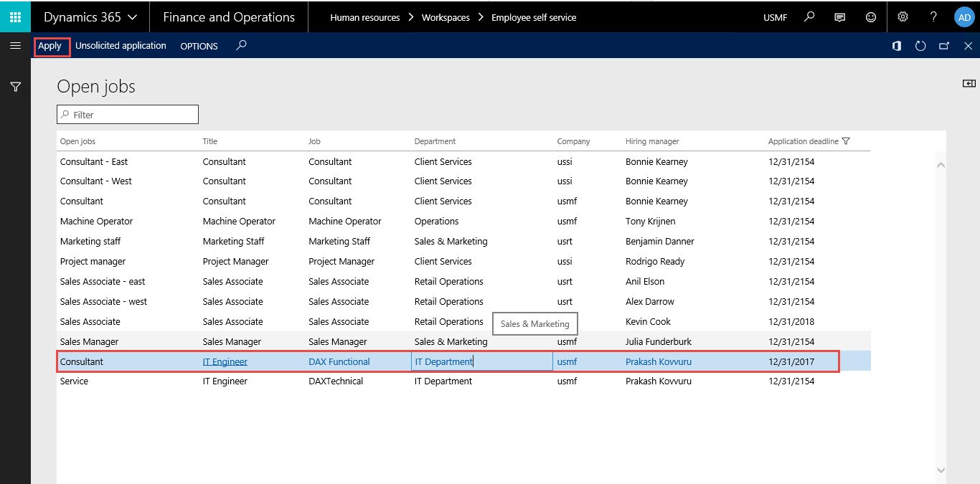Click inside the Filter field
Viewport: 980px width, 484px height.
point(127,114)
